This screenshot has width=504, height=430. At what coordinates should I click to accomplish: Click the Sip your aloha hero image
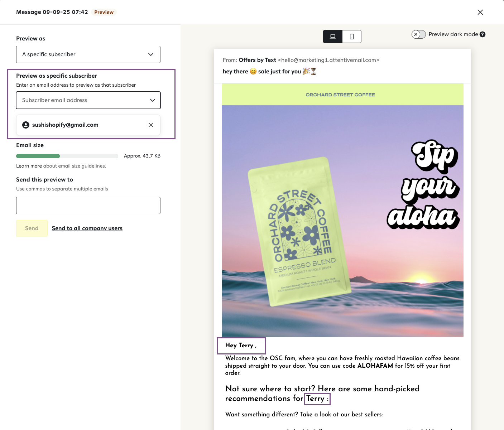coord(342,221)
